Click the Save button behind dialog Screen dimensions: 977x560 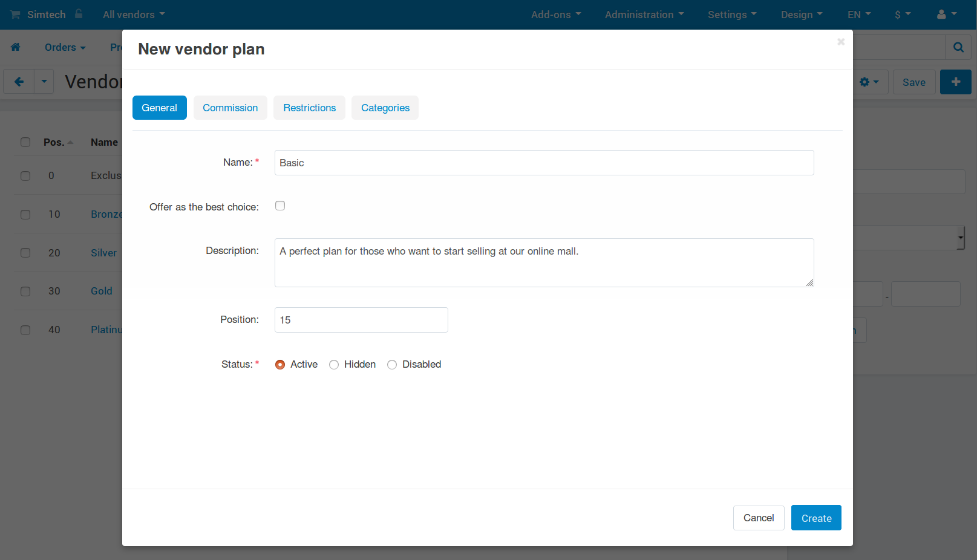tap(914, 82)
